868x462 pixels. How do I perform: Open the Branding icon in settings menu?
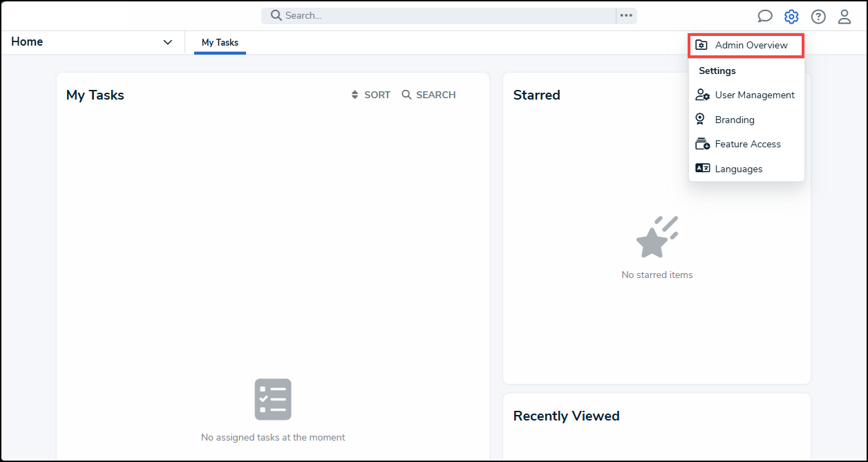[x=701, y=119]
